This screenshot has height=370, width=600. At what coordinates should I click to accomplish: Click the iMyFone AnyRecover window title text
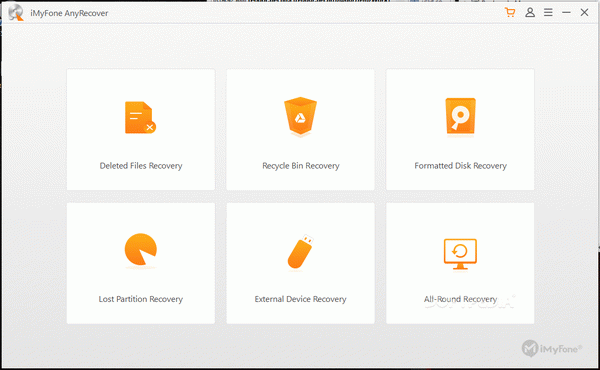pos(69,13)
